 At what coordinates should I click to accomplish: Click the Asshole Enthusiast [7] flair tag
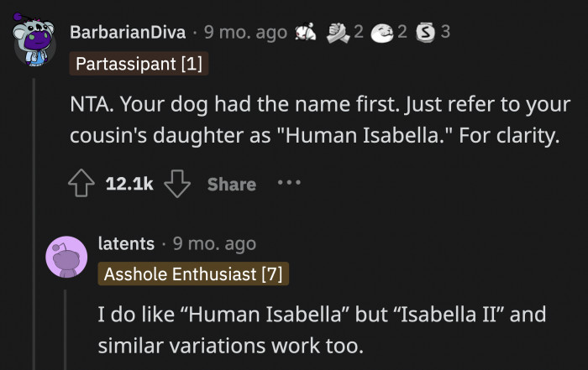coord(193,274)
